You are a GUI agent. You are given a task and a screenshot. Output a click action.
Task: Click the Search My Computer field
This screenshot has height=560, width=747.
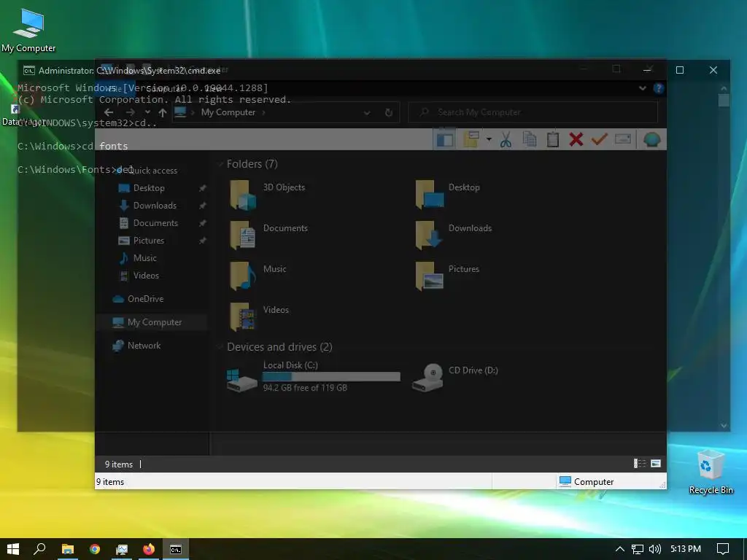point(533,112)
